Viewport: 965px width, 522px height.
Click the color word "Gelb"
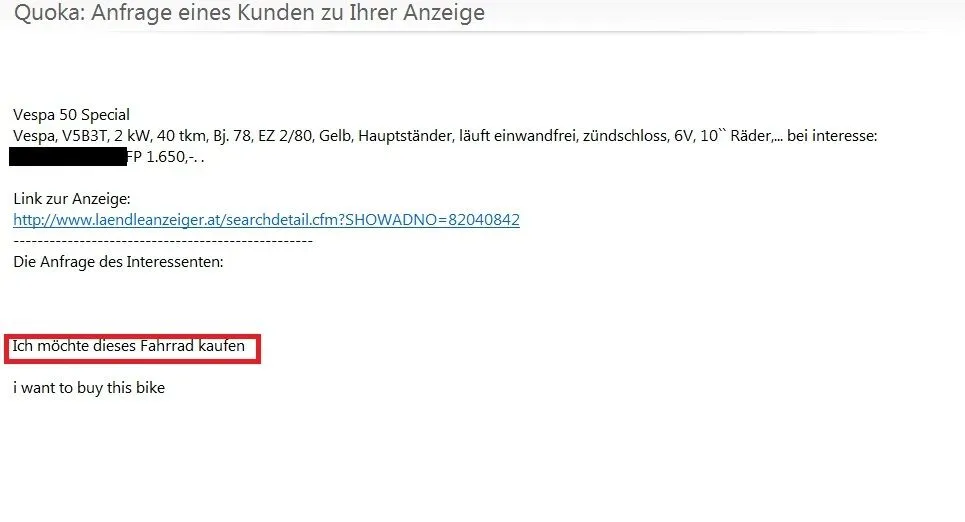tap(334, 136)
